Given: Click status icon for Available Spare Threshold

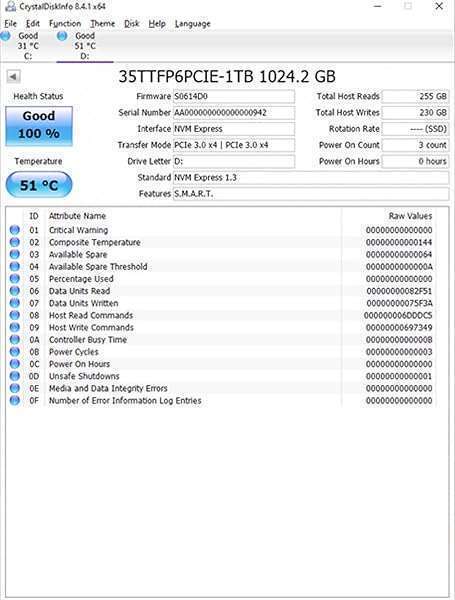Looking at the screenshot, I should (x=15, y=267).
